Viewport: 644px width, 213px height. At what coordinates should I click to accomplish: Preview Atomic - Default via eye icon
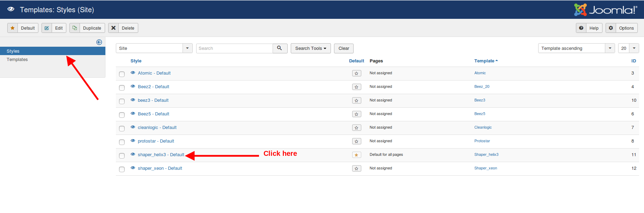(x=133, y=73)
